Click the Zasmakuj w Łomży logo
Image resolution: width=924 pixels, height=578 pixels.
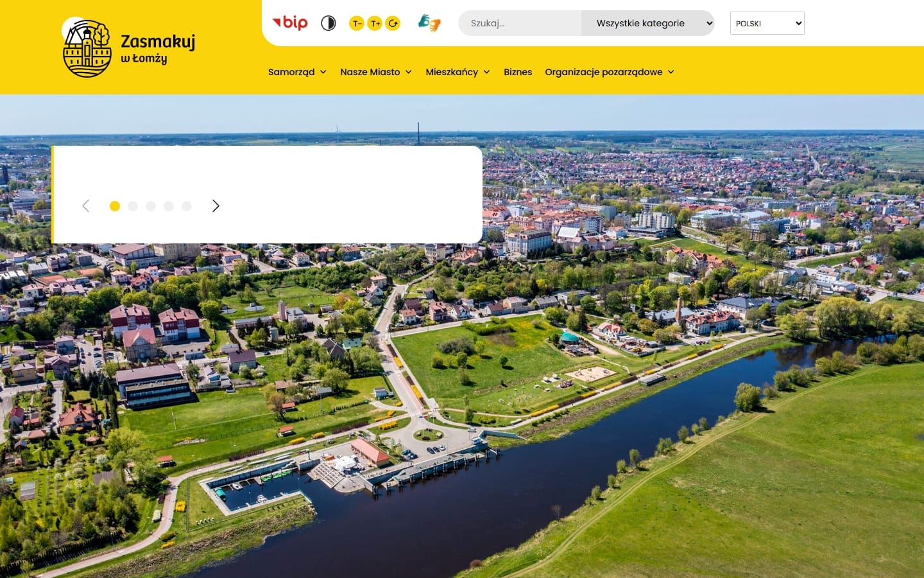coord(129,48)
